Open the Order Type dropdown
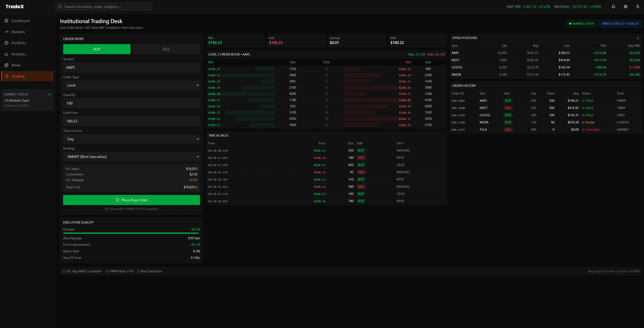 pyautogui.click(x=131, y=85)
